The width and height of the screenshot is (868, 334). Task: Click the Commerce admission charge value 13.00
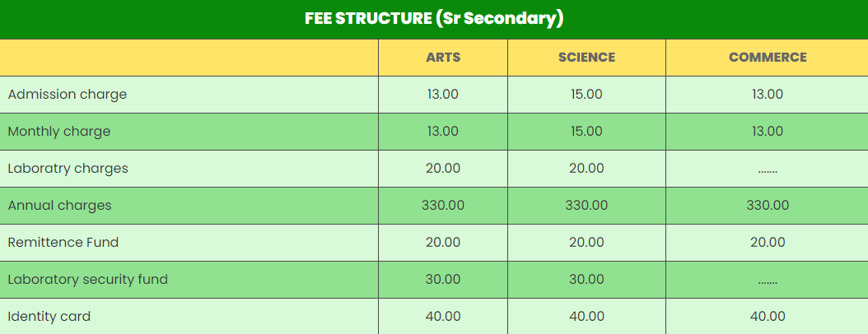click(768, 95)
